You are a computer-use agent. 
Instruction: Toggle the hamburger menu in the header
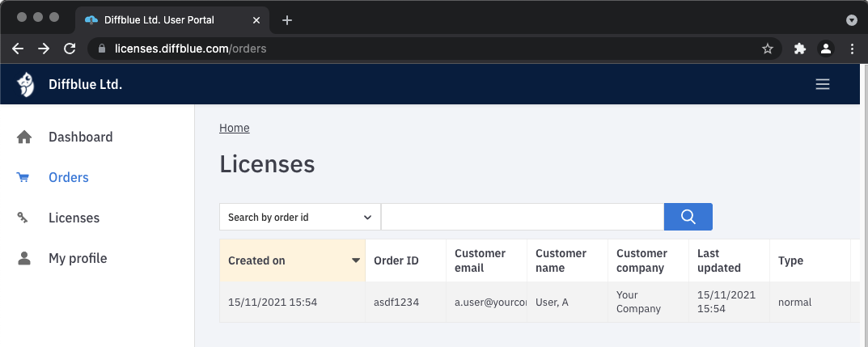click(823, 84)
